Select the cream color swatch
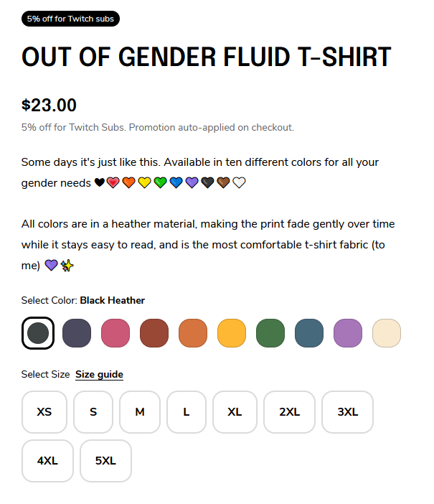The height and width of the screenshot is (504, 434). tap(387, 333)
